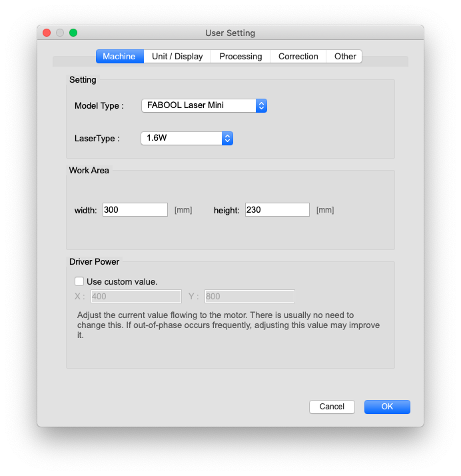Click the motor current description text
This screenshot has height=476, width=461.
point(229,325)
